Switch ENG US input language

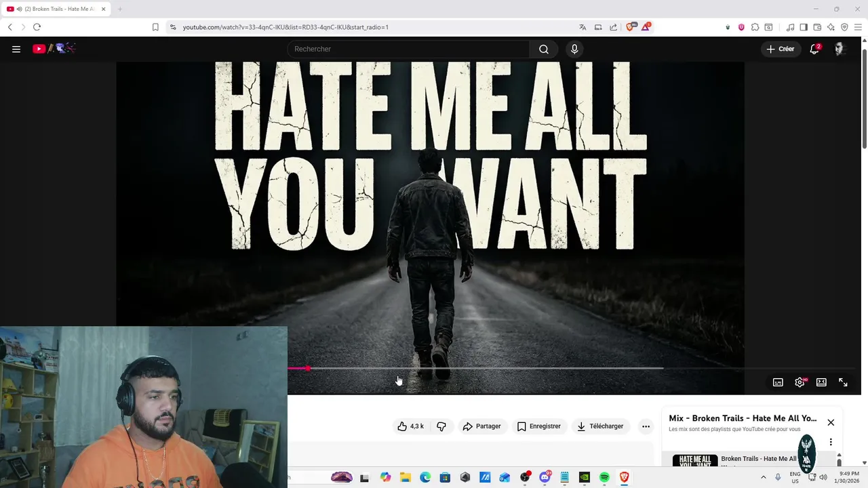(795, 477)
